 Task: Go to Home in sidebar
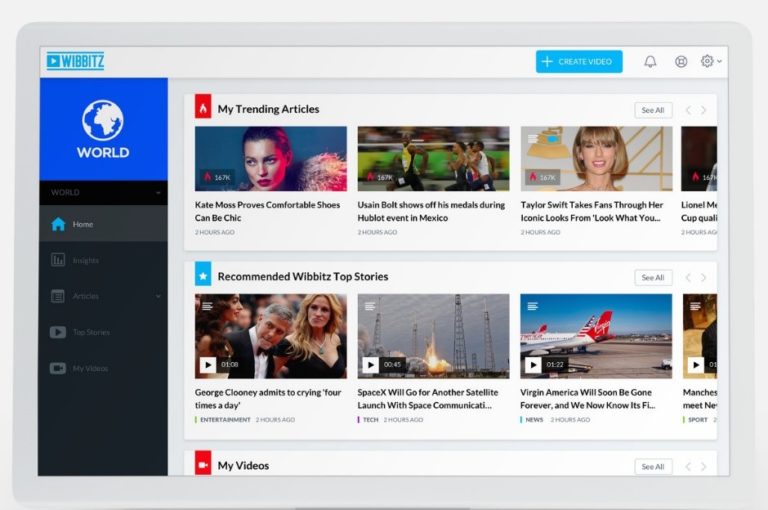click(103, 224)
